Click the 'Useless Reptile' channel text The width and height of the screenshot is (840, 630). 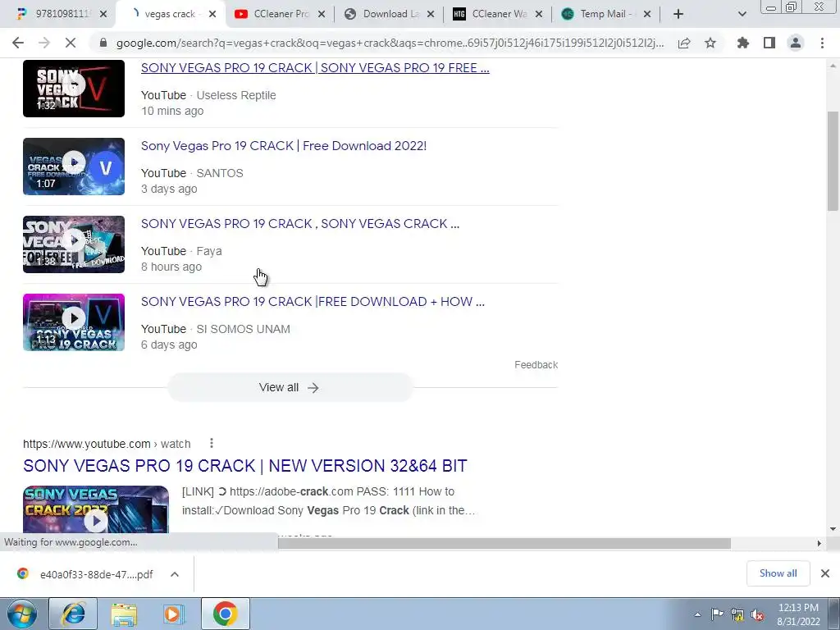236,95
